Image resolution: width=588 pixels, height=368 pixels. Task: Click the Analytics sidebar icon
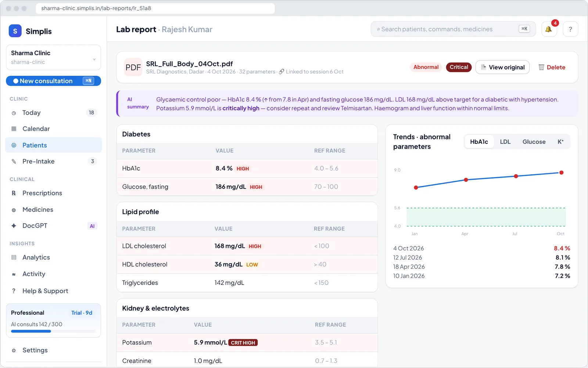point(14,257)
